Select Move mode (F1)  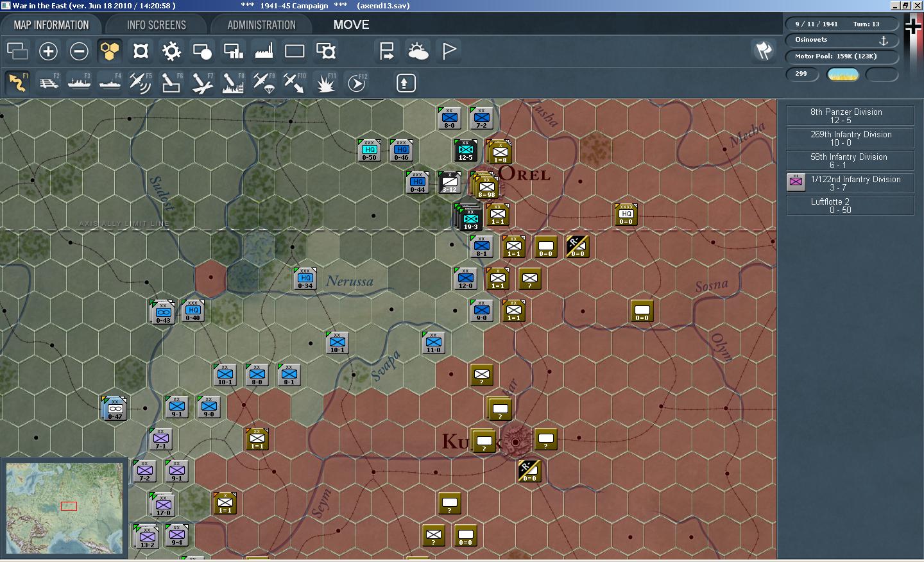click(17, 83)
